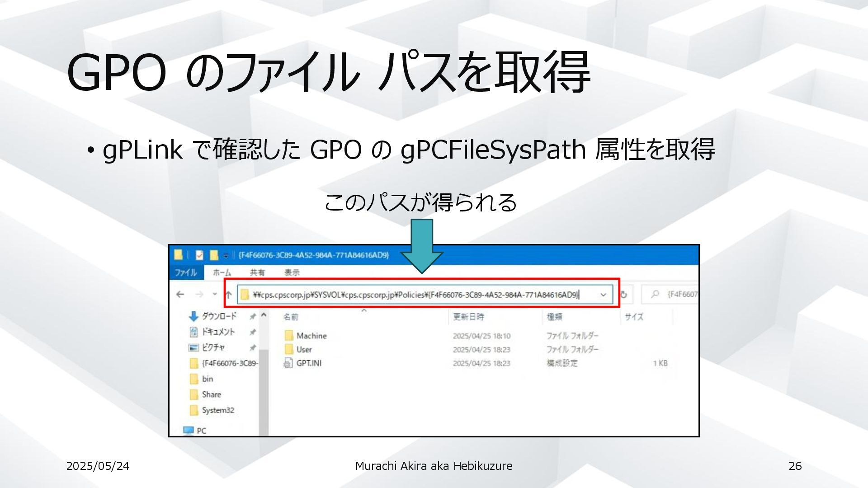Image resolution: width=868 pixels, height=488 pixels.
Task: Toggle the pin next to ピクチャ
Action: coord(253,347)
